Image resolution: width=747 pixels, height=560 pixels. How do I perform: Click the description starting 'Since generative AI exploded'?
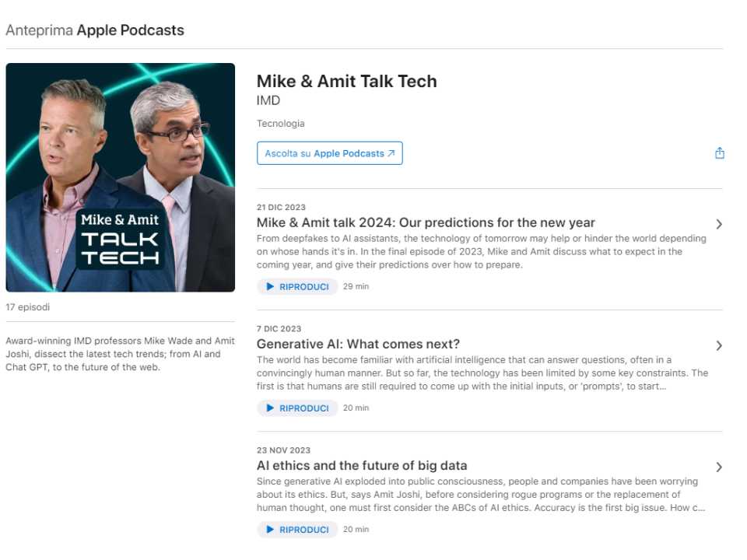pyautogui.click(x=481, y=495)
